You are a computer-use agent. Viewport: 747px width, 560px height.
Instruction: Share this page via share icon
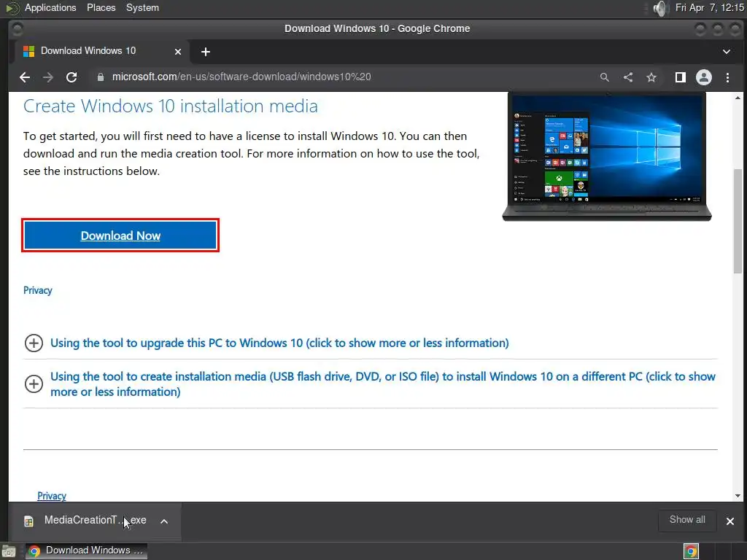[x=628, y=77]
